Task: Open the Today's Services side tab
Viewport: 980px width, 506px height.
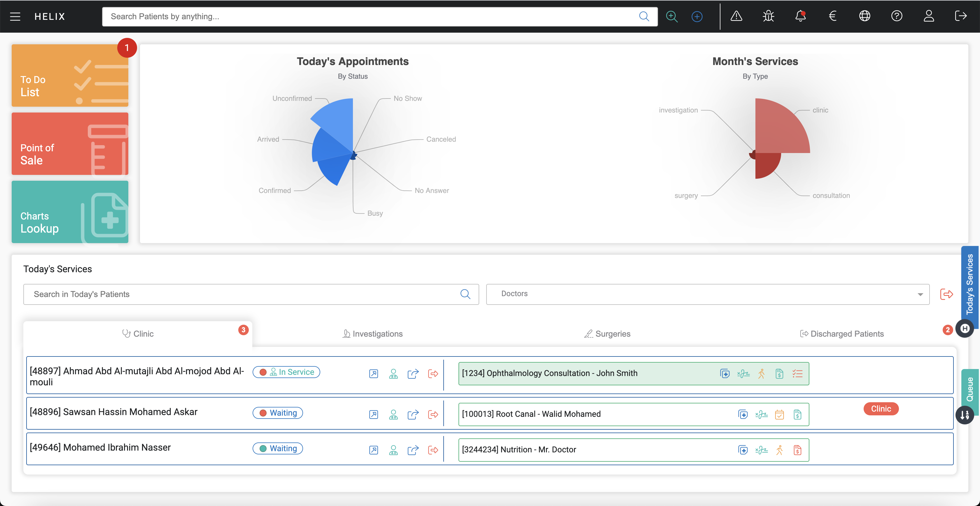Action: point(970,284)
